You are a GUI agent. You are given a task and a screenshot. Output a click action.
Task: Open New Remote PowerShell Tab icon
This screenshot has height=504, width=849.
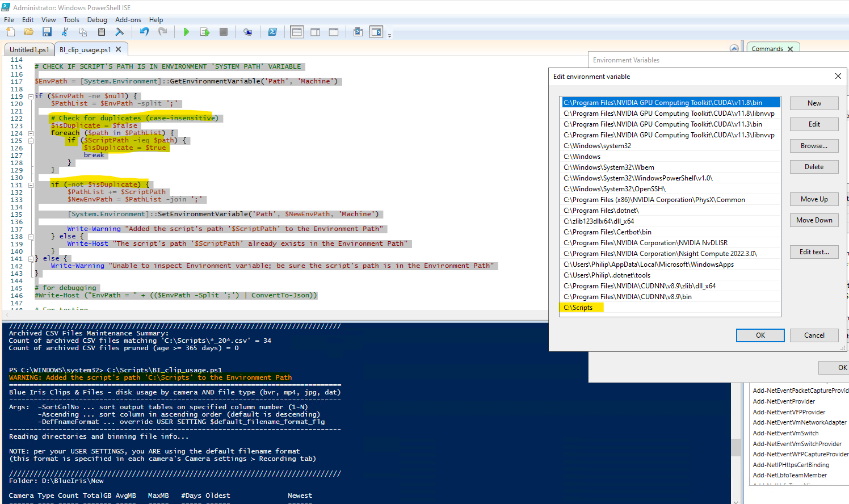(x=247, y=32)
